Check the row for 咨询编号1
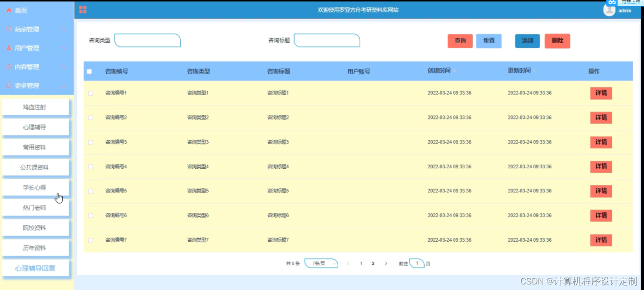The height and width of the screenshot is (290, 644). (91, 93)
